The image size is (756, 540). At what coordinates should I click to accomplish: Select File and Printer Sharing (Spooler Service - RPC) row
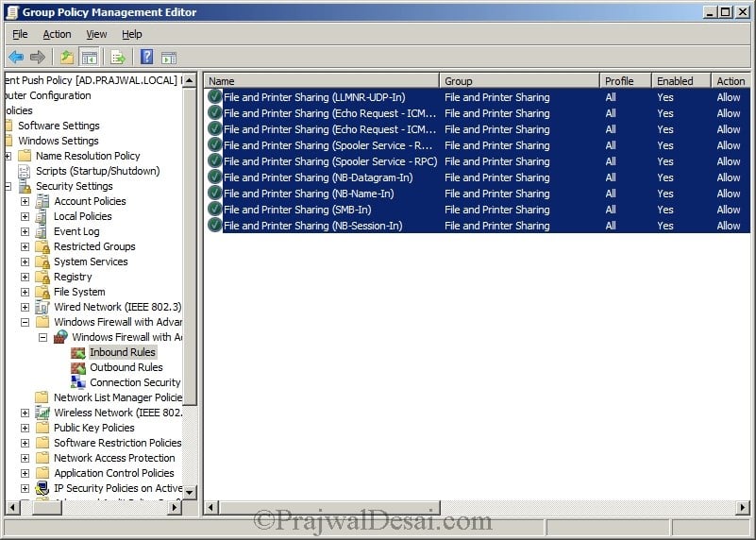coord(478,161)
